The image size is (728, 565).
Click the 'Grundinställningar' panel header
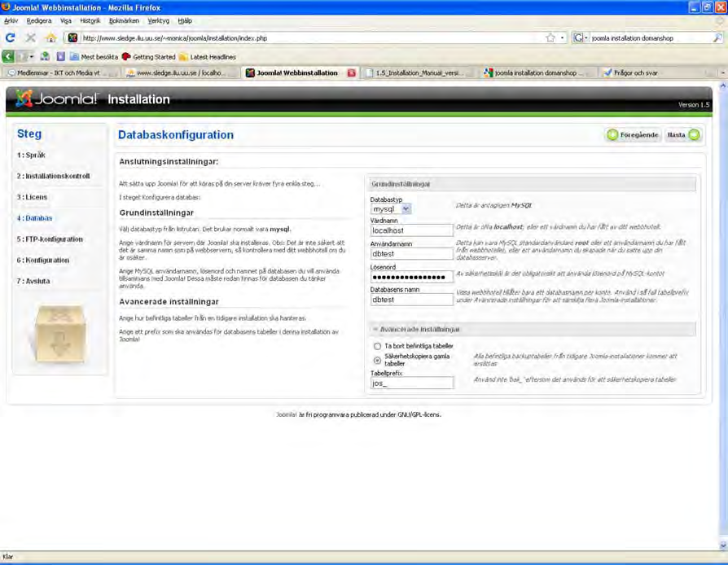(533, 184)
